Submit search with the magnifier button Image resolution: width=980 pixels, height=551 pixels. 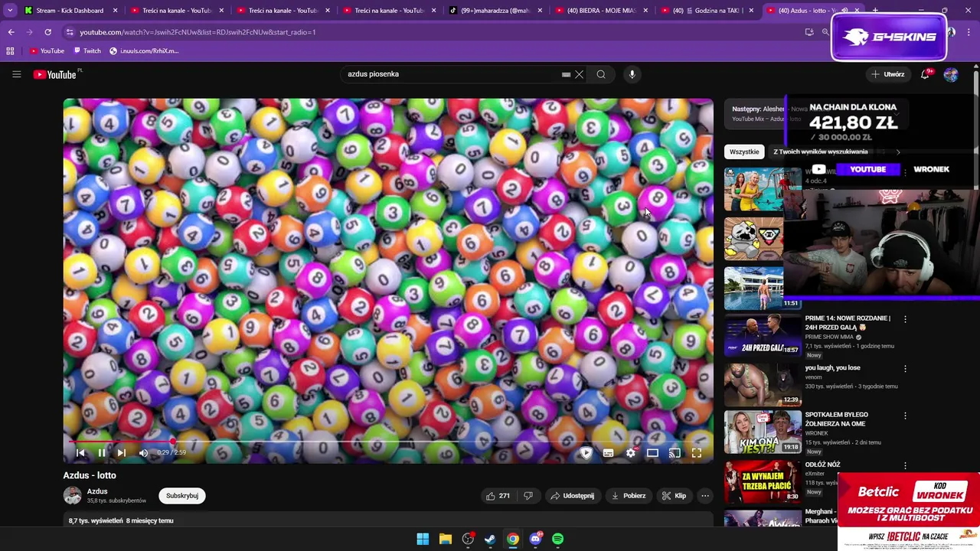coord(601,74)
